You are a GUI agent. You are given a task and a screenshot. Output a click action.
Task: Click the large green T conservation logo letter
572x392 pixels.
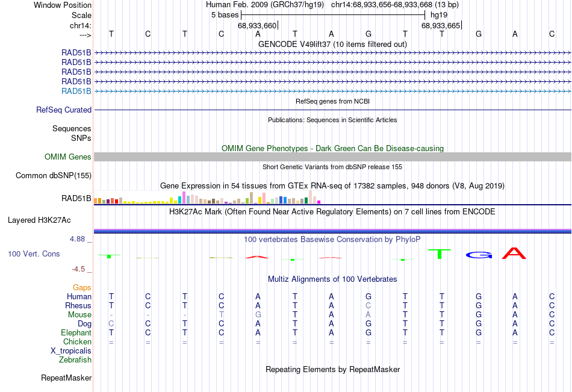[x=440, y=254]
